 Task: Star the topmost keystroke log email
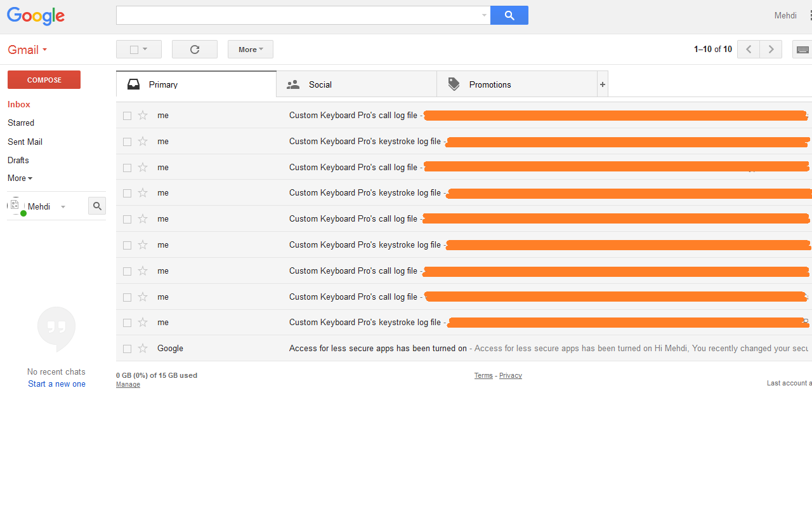pyautogui.click(x=143, y=141)
